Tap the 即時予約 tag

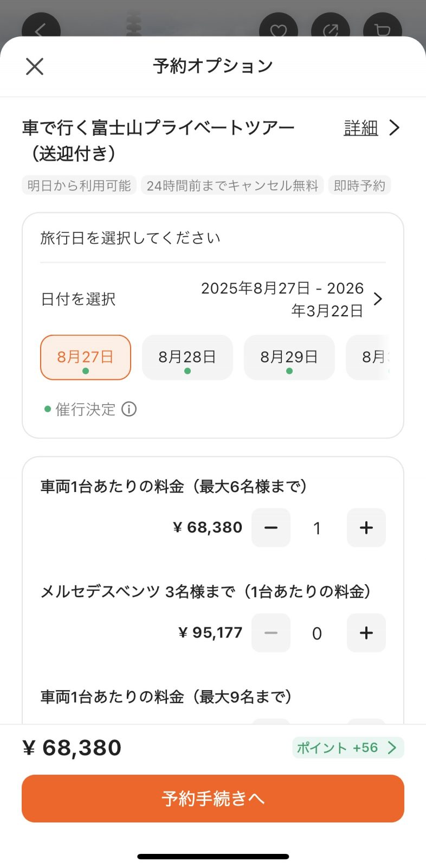pyautogui.click(x=359, y=186)
